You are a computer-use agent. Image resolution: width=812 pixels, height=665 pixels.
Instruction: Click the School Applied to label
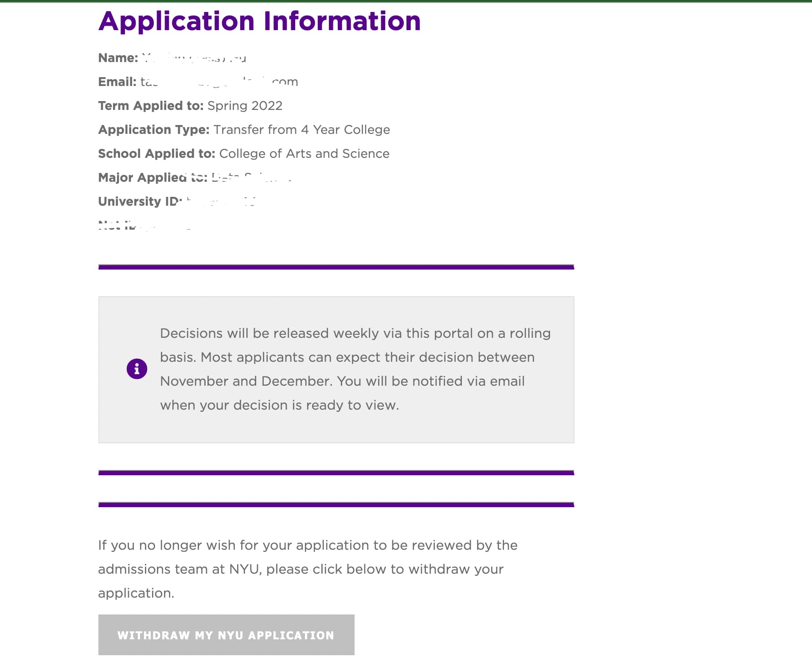[156, 154]
